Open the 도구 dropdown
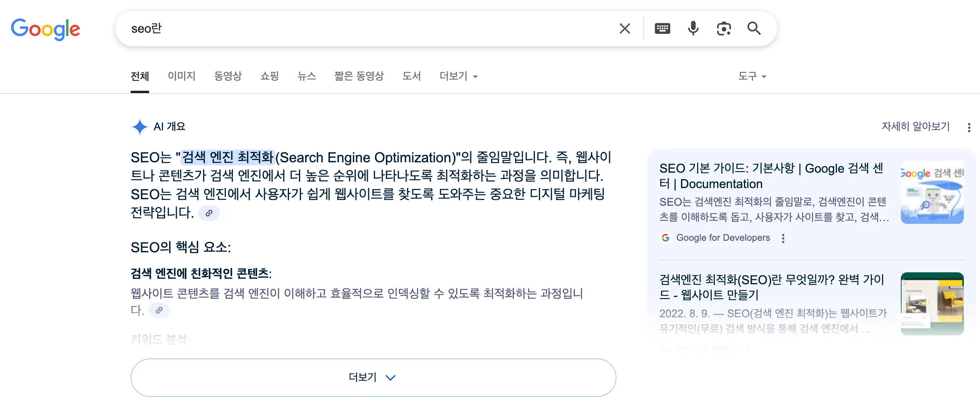The image size is (980, 400). 752,76
